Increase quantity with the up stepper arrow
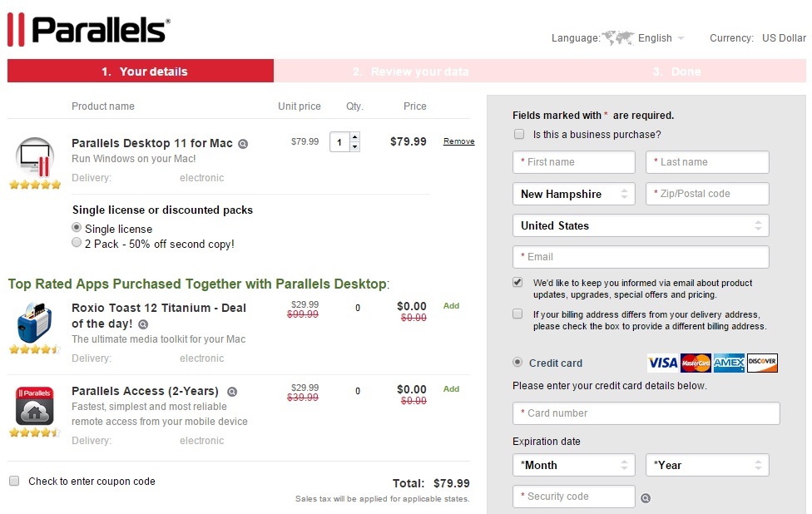 (355, 136)
